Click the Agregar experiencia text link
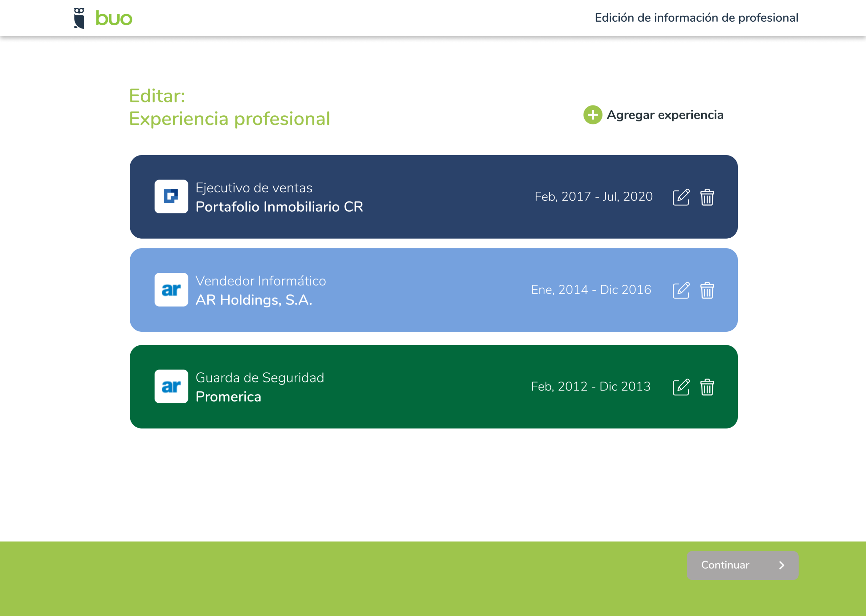The height and width of the screenshot is (616, 866). click(x=665, y=115)
